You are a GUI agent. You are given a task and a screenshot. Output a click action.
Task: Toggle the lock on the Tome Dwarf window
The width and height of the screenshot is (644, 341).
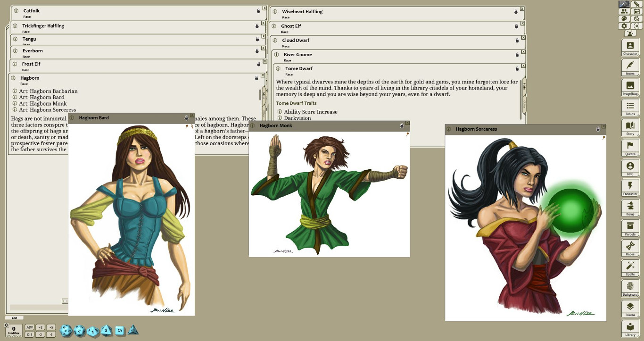(x=517, y=68)
